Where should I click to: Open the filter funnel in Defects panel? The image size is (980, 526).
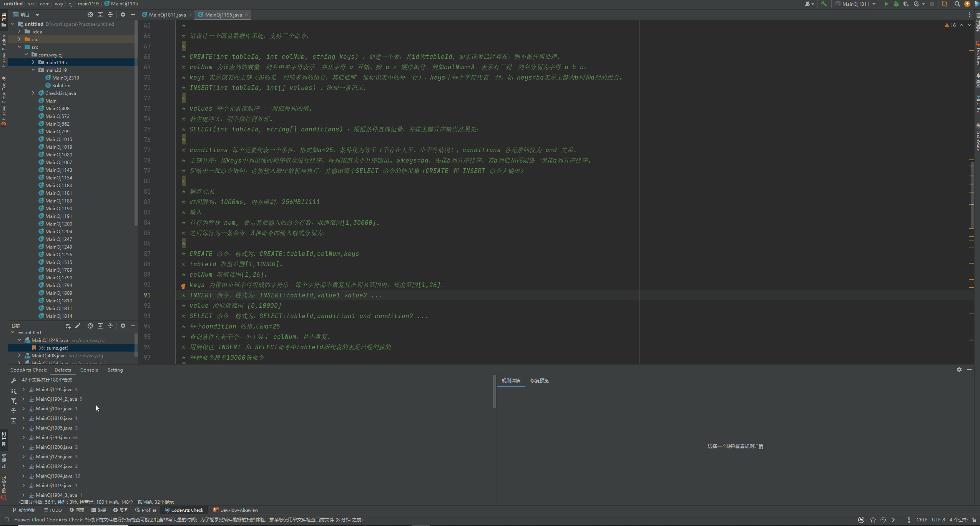tap(13, 401)
